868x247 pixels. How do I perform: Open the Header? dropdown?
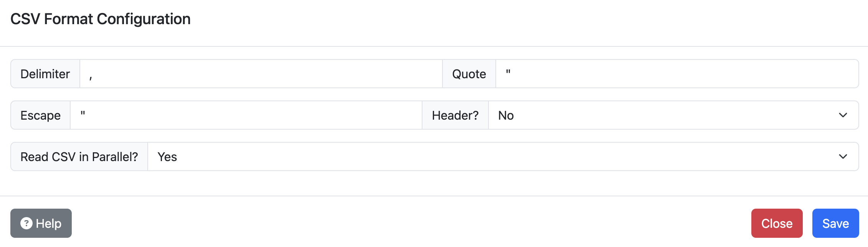[x=673, y=115]
